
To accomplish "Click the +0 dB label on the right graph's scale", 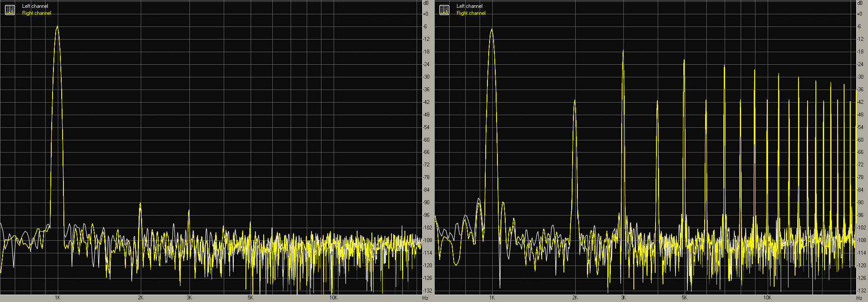I will pos(860,14).
